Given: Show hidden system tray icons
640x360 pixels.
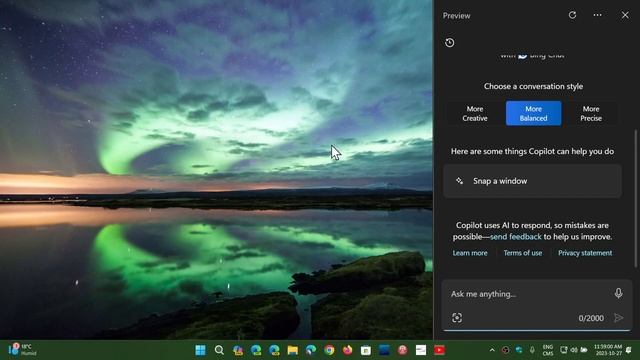Looking at the screenshot, I should point(492,350).
